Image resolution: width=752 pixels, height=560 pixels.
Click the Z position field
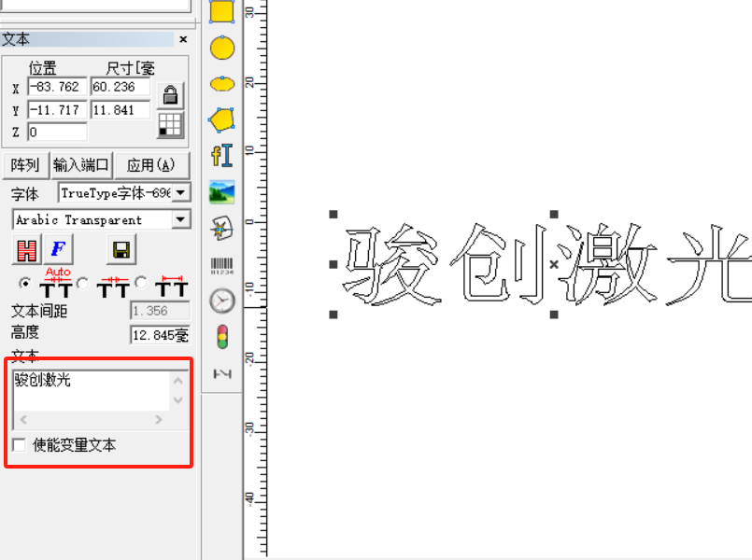[x=57, y=133]
